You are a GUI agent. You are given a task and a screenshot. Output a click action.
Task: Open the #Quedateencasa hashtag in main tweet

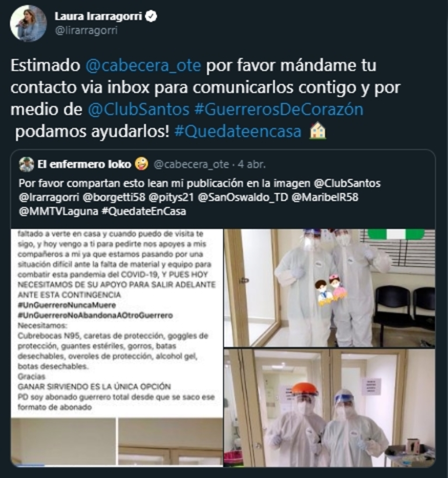point(238,131)
